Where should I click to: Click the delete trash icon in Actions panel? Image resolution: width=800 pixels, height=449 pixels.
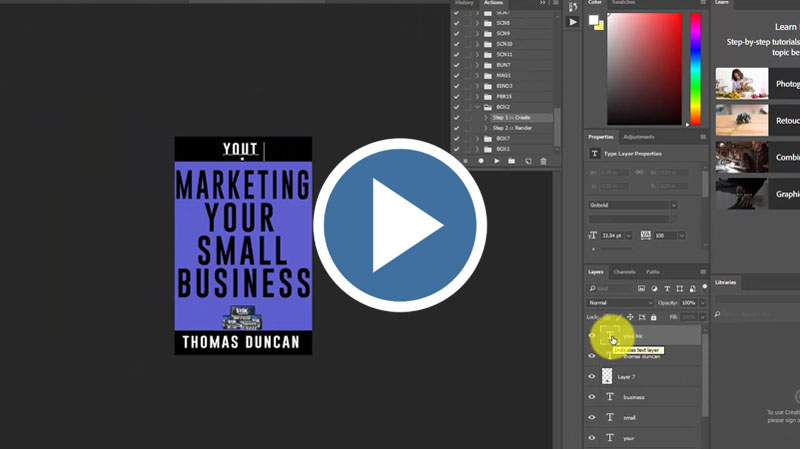point(543,160)
